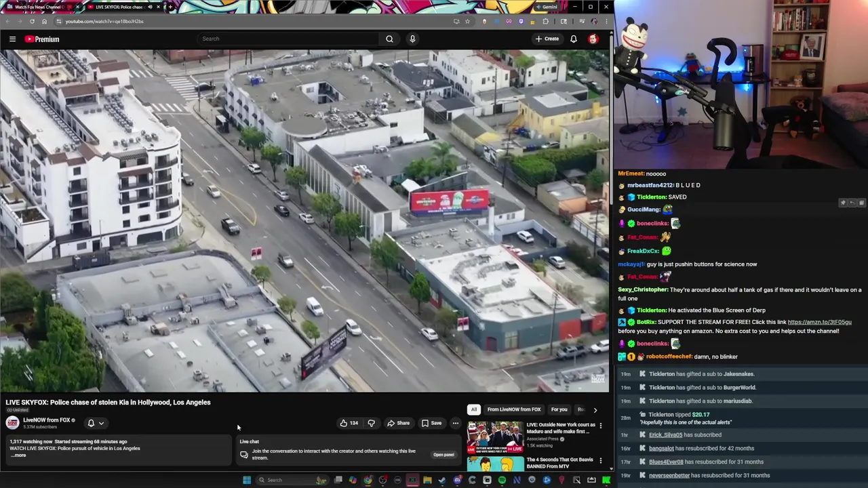Select From LiveNOW from FOX chip

tap(514, 409)
